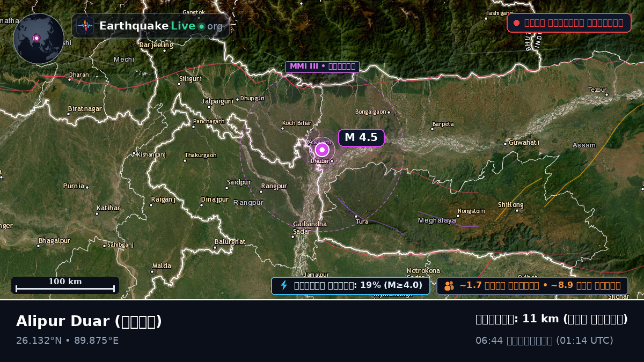Click the Shillong city label
This screenshot has width=644, height=362.
pos(510,205)
